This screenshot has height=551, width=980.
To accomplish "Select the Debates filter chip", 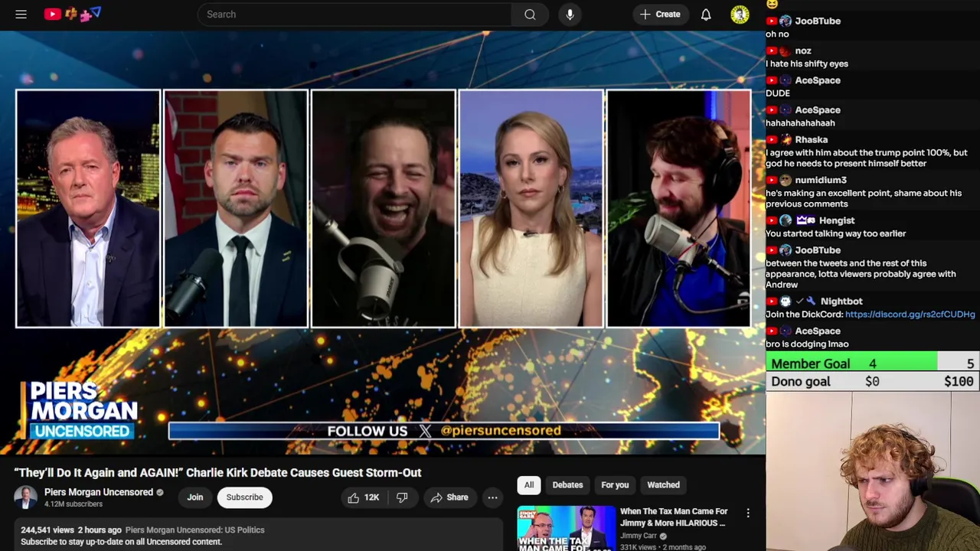I will [x=567, y=484].
